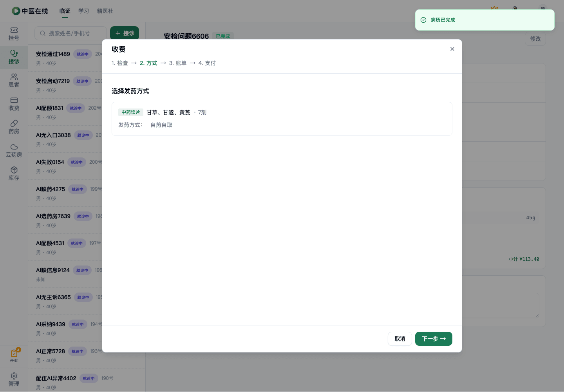Select step 3. 账单 in wizard
This screenshot has width=564, height=392.
pos(178,63)
